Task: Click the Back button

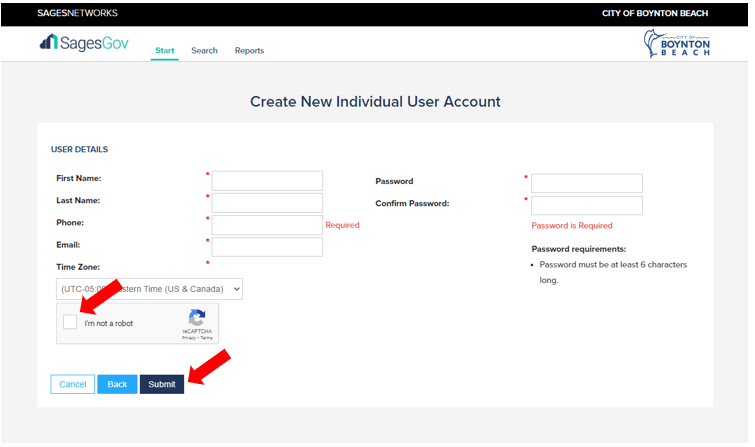Action: pyautogui.click(x=117, y=384)
